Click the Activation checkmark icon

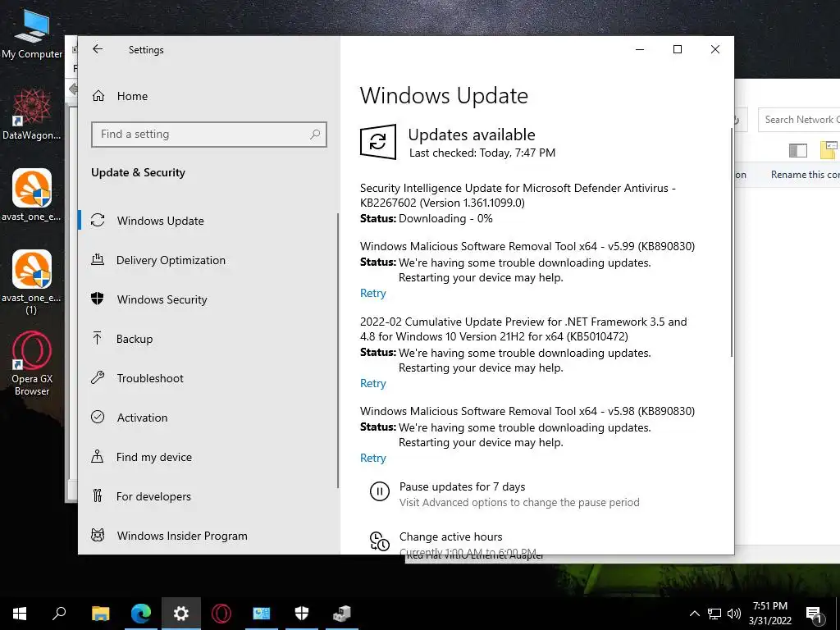(98, 417)
